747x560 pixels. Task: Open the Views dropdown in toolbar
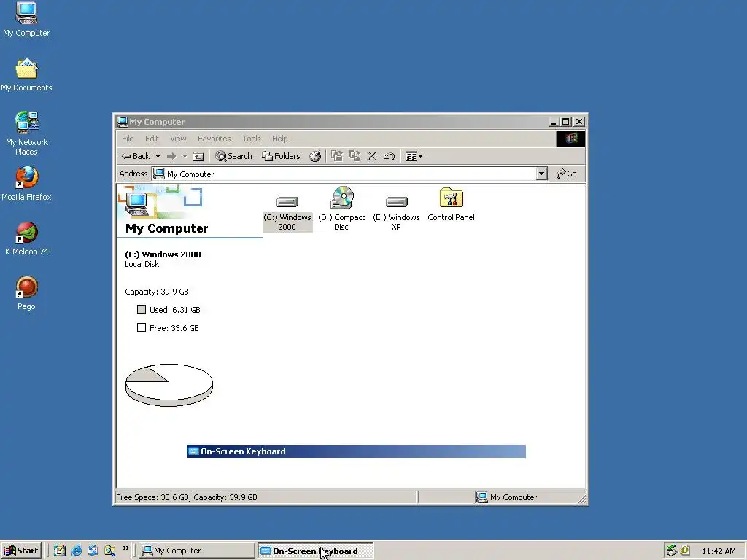tap(414, 156)
